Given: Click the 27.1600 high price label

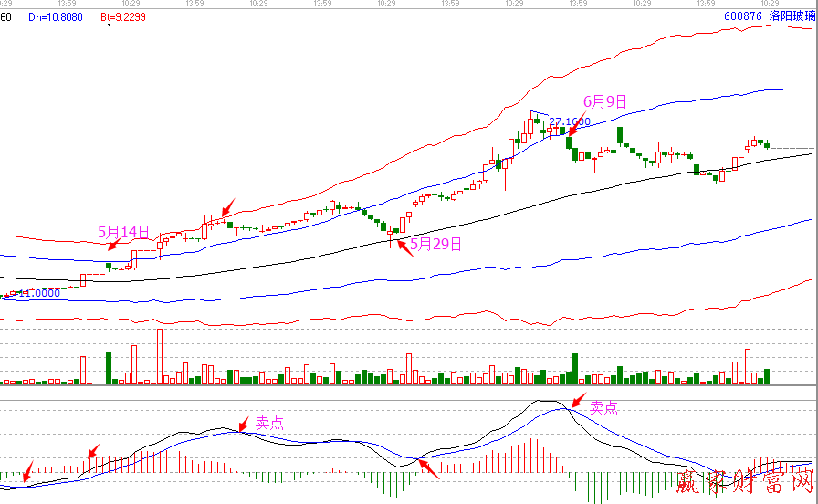Looking at the screenshot, I should point(569,121).
